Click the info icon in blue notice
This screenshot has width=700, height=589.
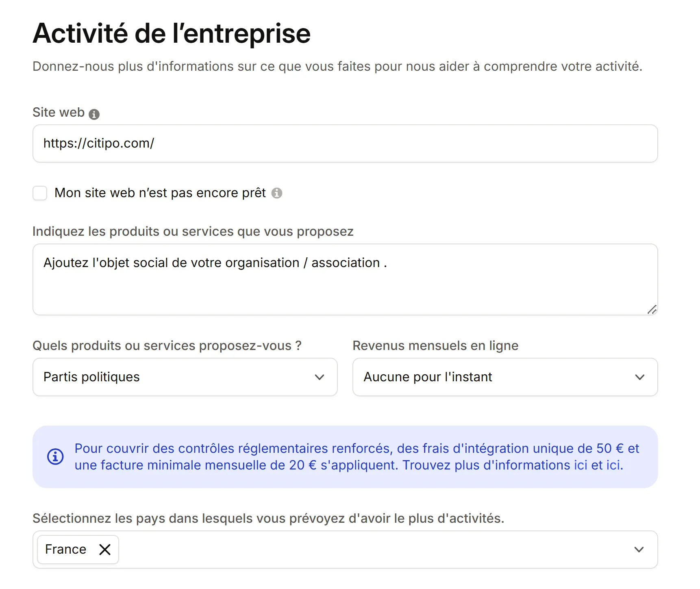point(55,456)
